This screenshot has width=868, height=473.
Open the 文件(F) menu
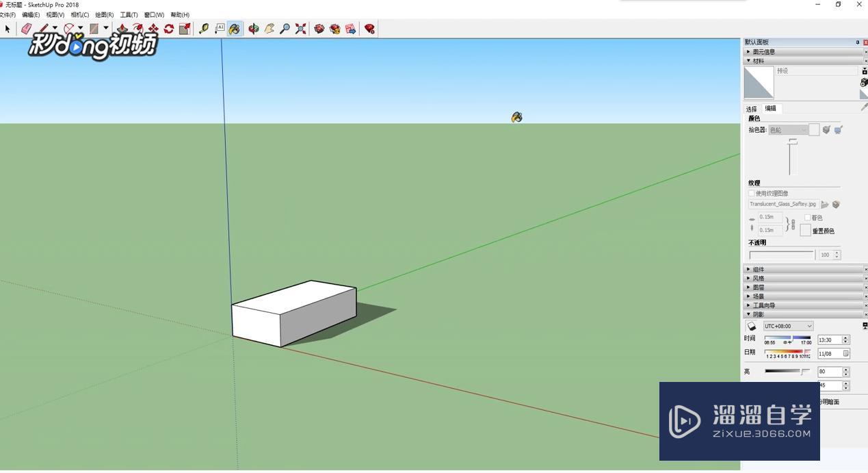(8, 14)
